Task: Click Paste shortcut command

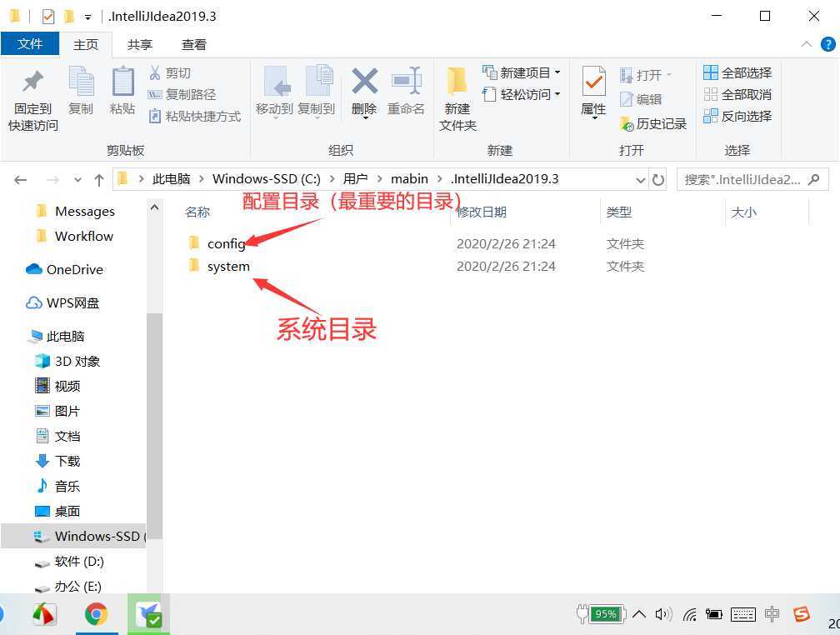Action: [x=194, y=117]
